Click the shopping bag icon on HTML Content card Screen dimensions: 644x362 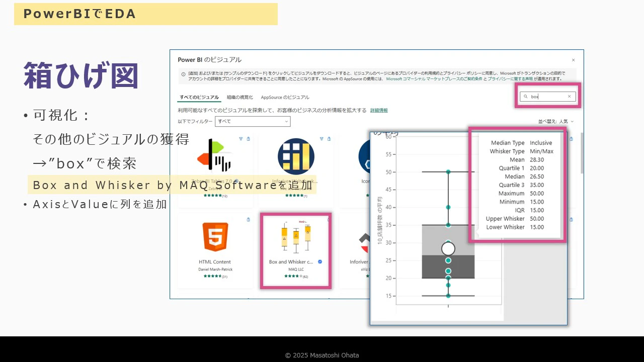[x=249, y=220]
